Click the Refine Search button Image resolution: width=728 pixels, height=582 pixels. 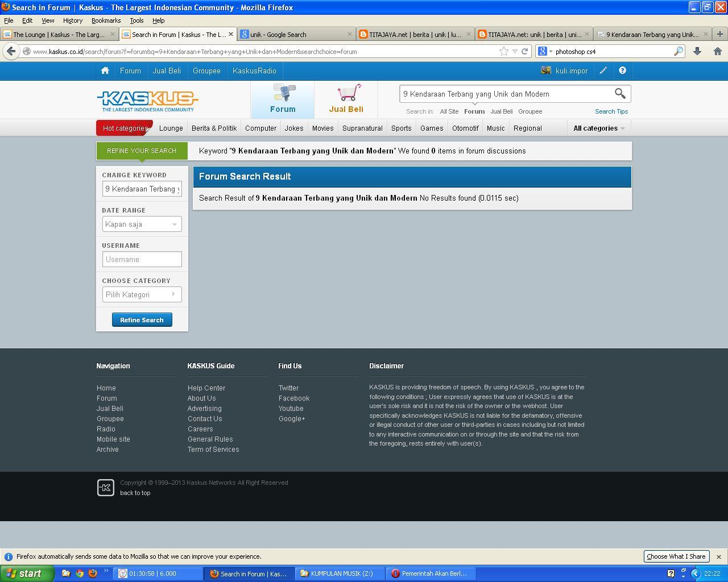[142, 320]
